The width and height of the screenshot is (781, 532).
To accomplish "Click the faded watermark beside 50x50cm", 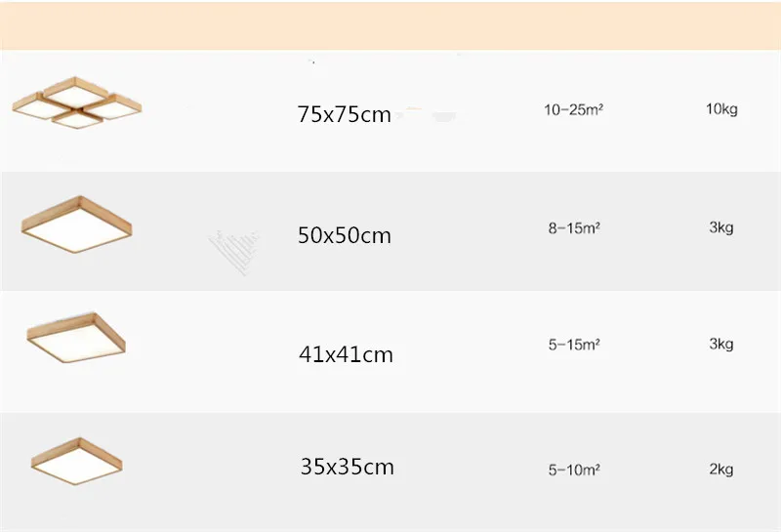I will coord(233,252).
